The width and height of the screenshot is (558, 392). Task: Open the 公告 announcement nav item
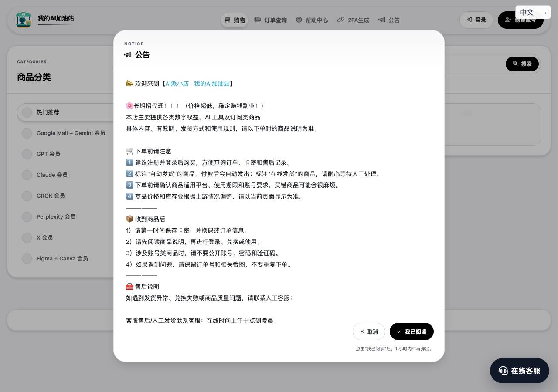pyautogui.click(x=389, y=20)
